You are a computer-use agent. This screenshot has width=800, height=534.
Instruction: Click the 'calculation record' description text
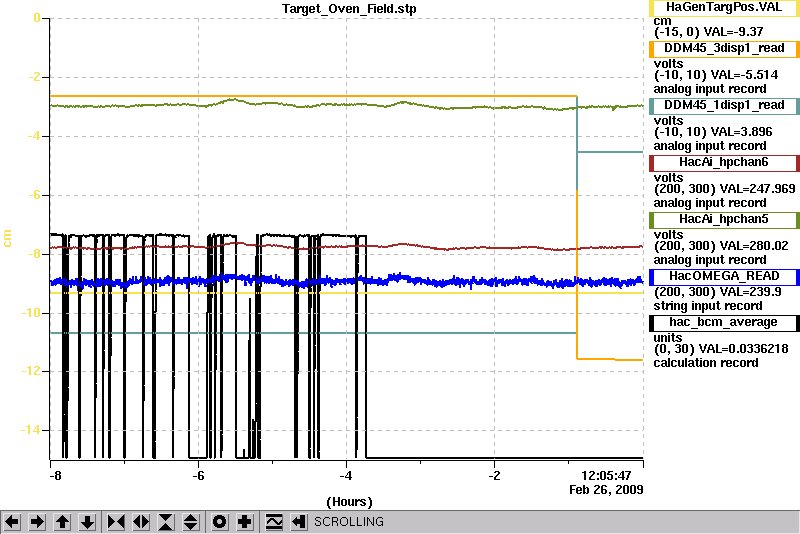tap(706, 363)
